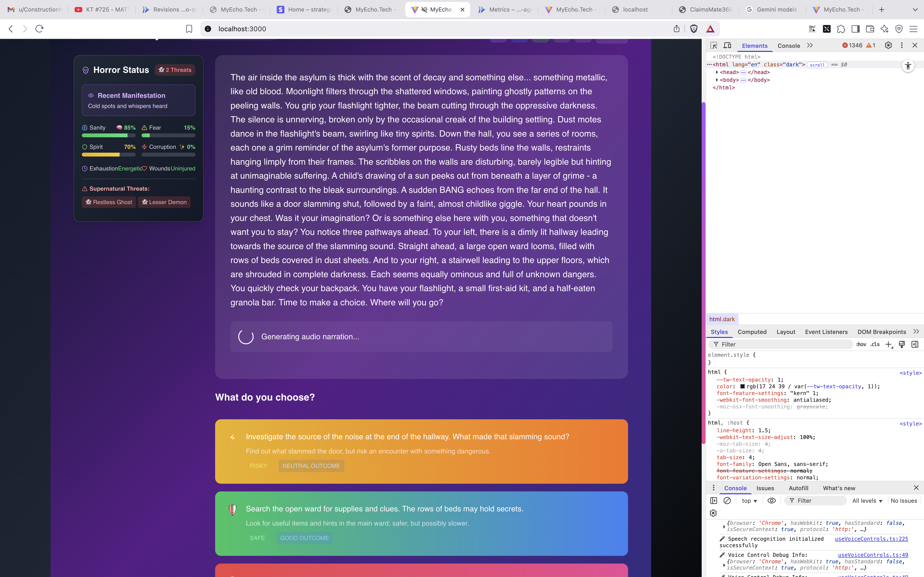
Task: Open the All levels log dropdown
Action: coord(867,501)
